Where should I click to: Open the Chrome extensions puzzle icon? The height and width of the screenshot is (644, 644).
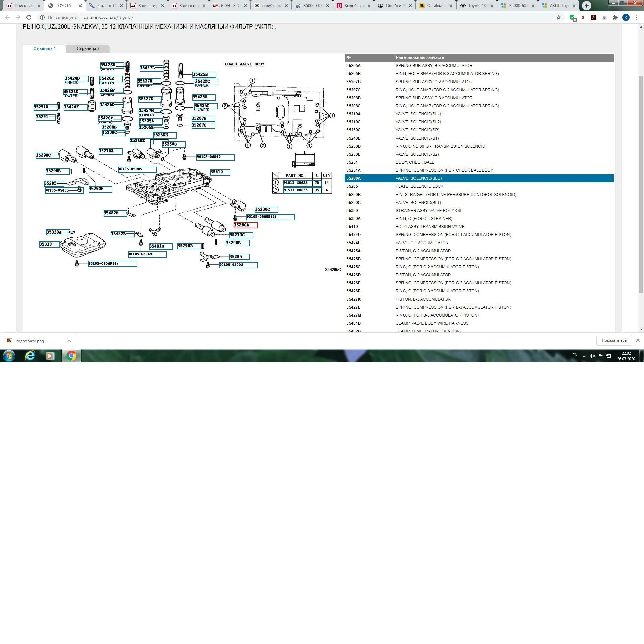click(615, 18)
